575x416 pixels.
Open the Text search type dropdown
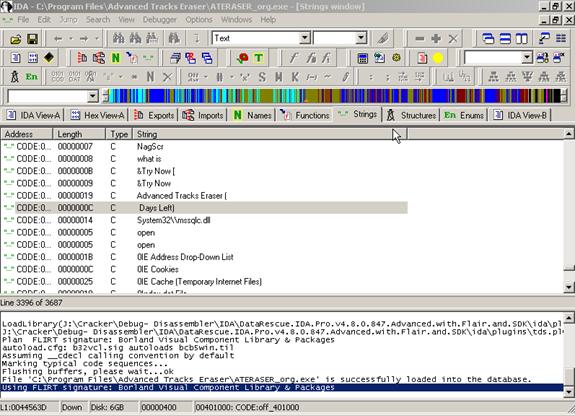point(304,38)
